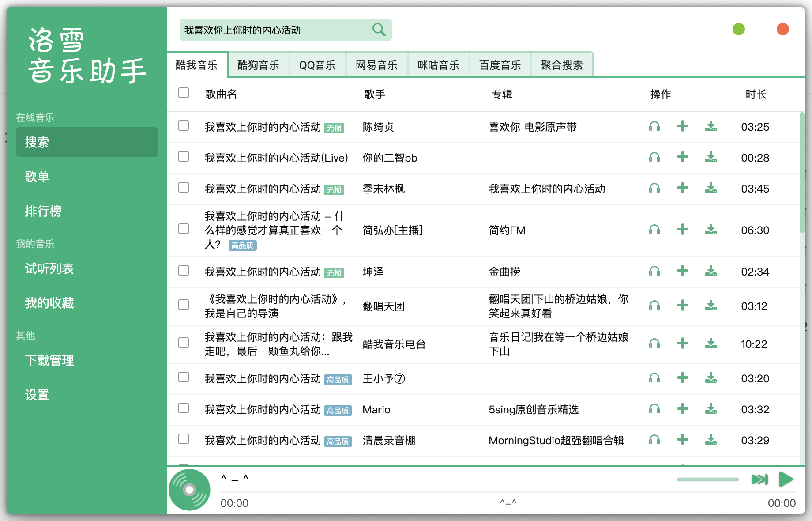Click the play button in the player bar

point(785,479)
